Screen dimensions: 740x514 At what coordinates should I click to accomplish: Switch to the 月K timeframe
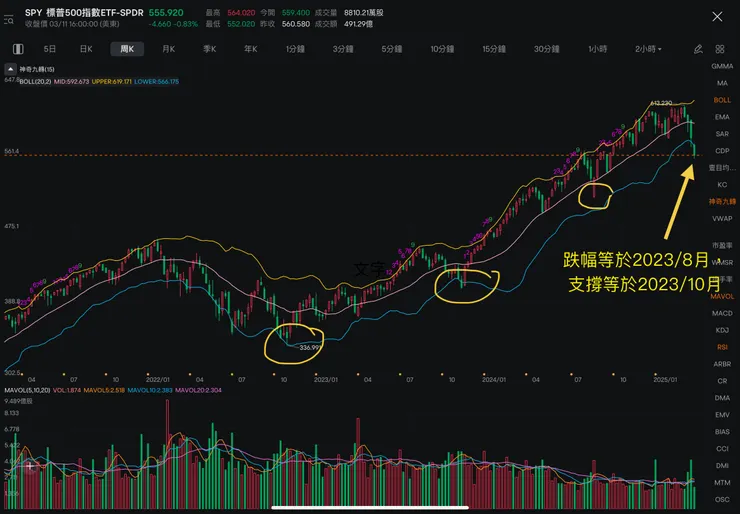pos(168,49)
